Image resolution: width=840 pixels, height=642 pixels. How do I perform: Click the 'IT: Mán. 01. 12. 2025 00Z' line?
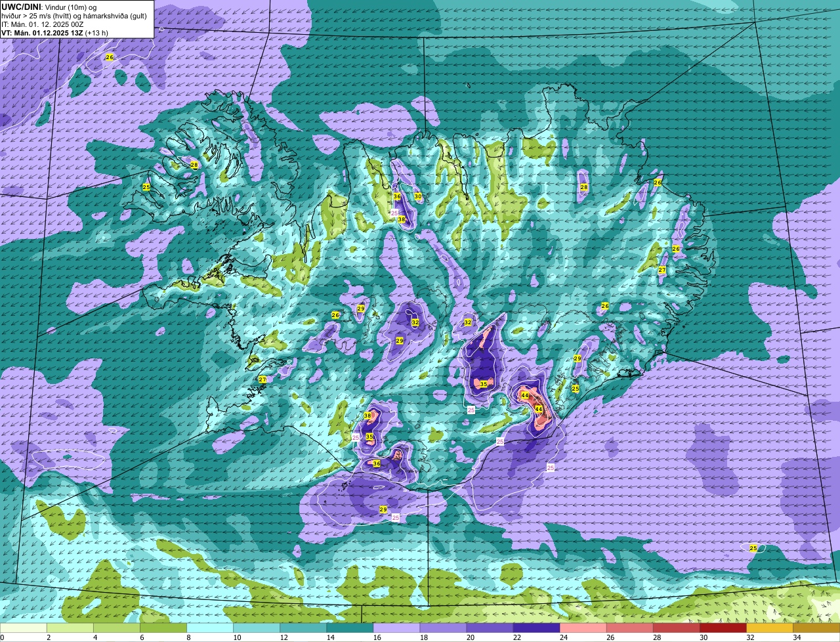pyautogui.click(x=43, y=24)
